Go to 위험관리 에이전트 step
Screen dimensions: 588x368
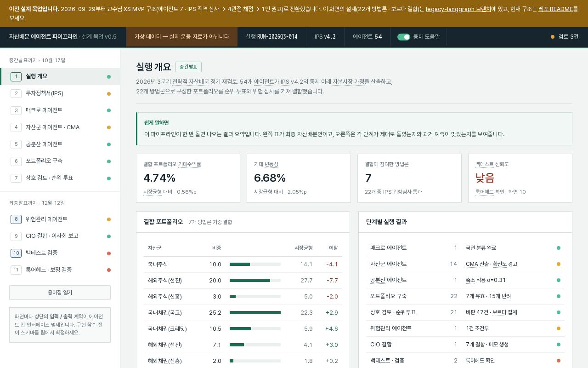point(60,219)
